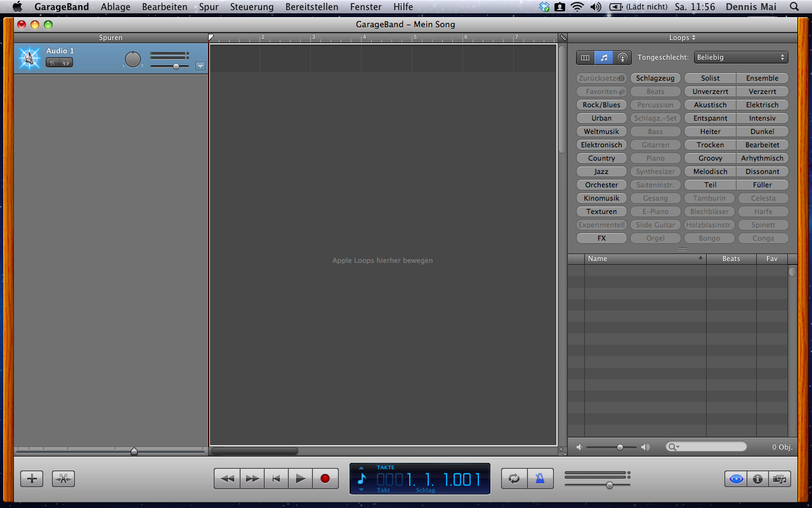
Task: Open the Spur menu
Action: pos(209,7)
